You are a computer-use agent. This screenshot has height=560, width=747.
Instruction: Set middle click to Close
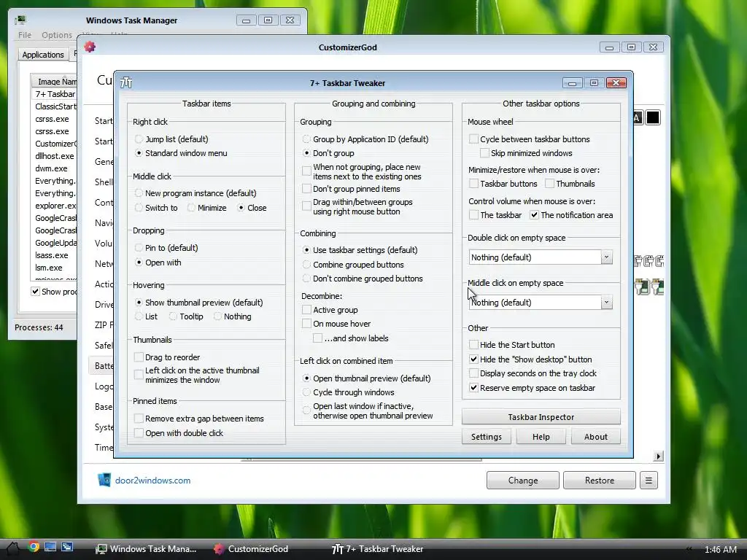click(x=252, y=208)
